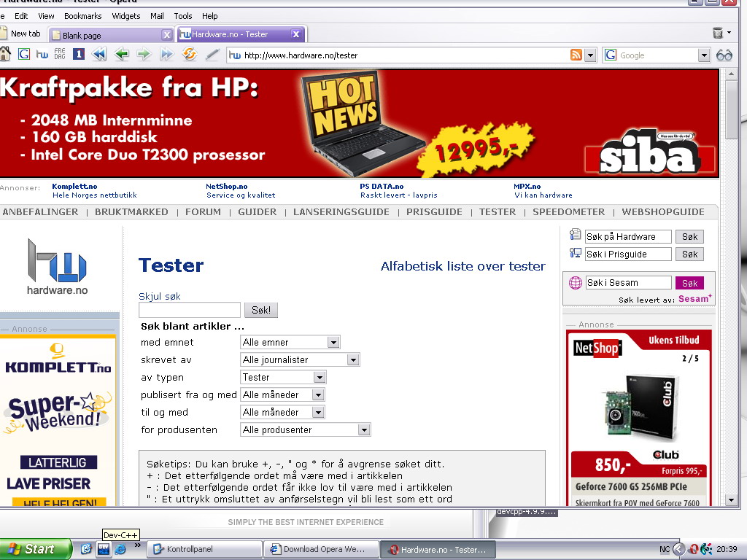Click the 'Søk i Sesam' input field
747x560 pixels.
[628, 283]
